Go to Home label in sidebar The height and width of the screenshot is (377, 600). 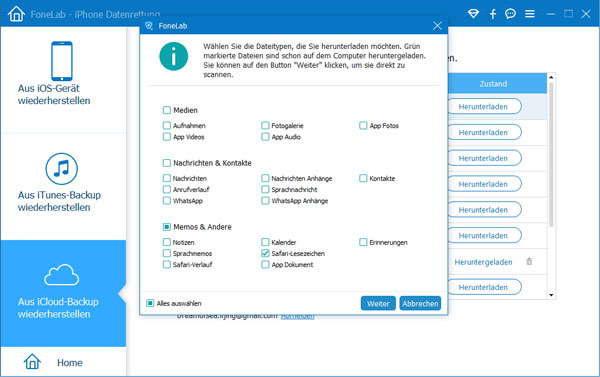[70, 362]
